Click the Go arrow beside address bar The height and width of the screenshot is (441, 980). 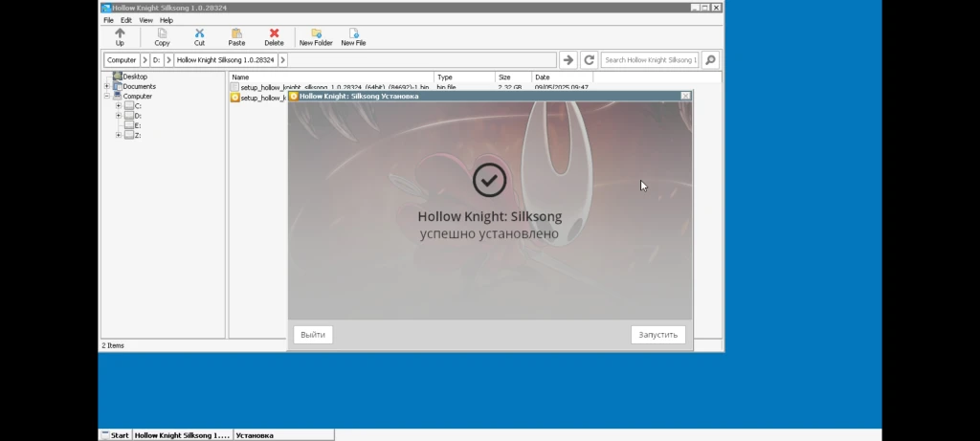point(568,60)
